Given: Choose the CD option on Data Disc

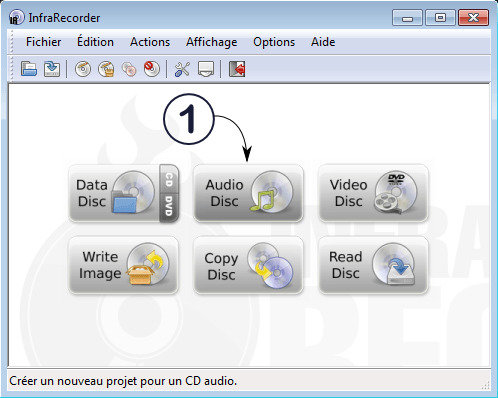Looking at the screenshot, I should point(169,179).
